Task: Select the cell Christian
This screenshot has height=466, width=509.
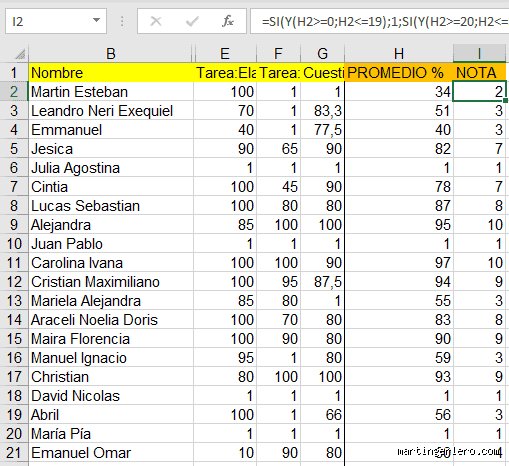Action: [x=111, y=377]
